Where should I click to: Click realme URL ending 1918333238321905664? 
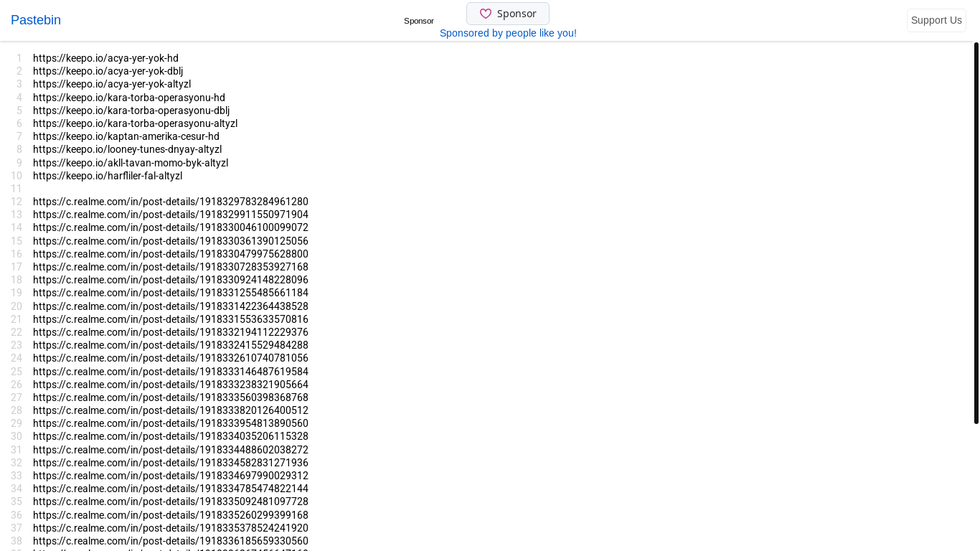point(171,385)
